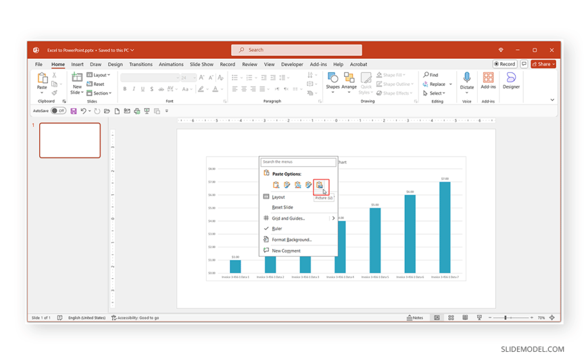Viewport: 588px width, 364px height.
Task: Open the Shapes gallery
Action: [x=333, y=78]
